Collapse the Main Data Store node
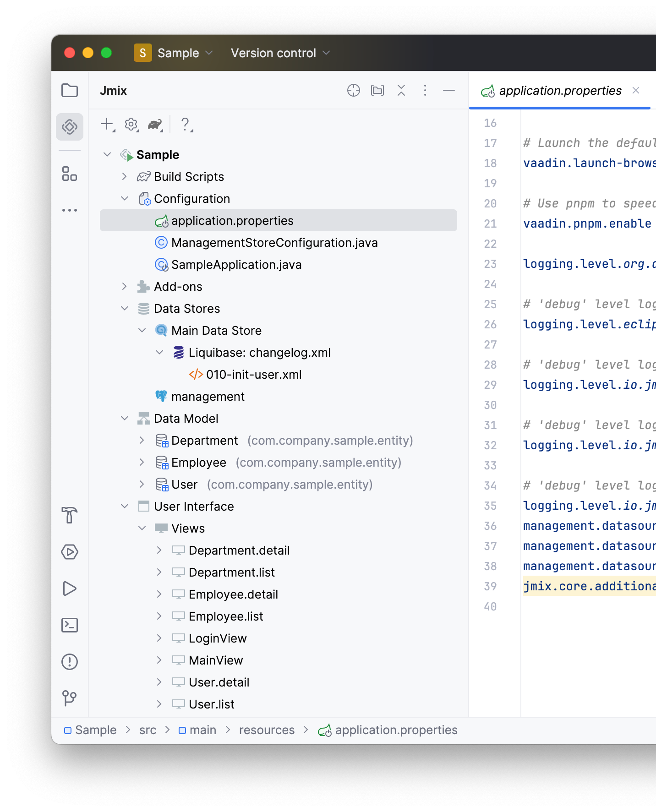The height and width of the screenshot is (812, 656). coord(142,330)
